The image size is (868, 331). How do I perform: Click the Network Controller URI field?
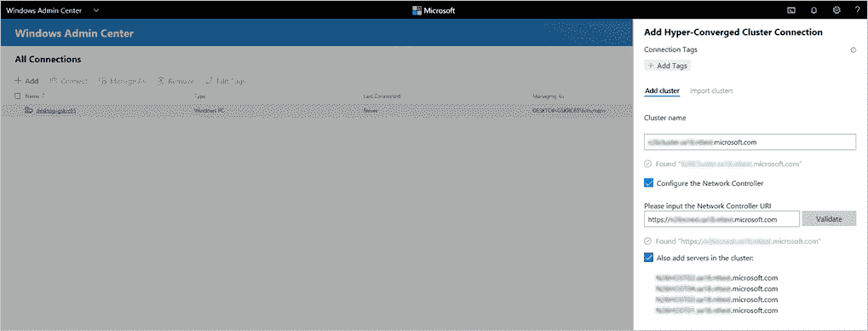pos(721,219)
